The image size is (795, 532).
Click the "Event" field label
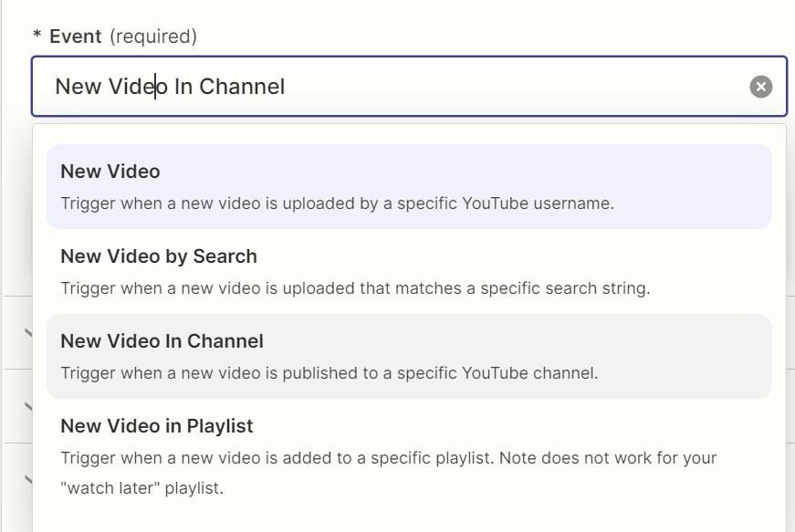click(x=76, y=37)
